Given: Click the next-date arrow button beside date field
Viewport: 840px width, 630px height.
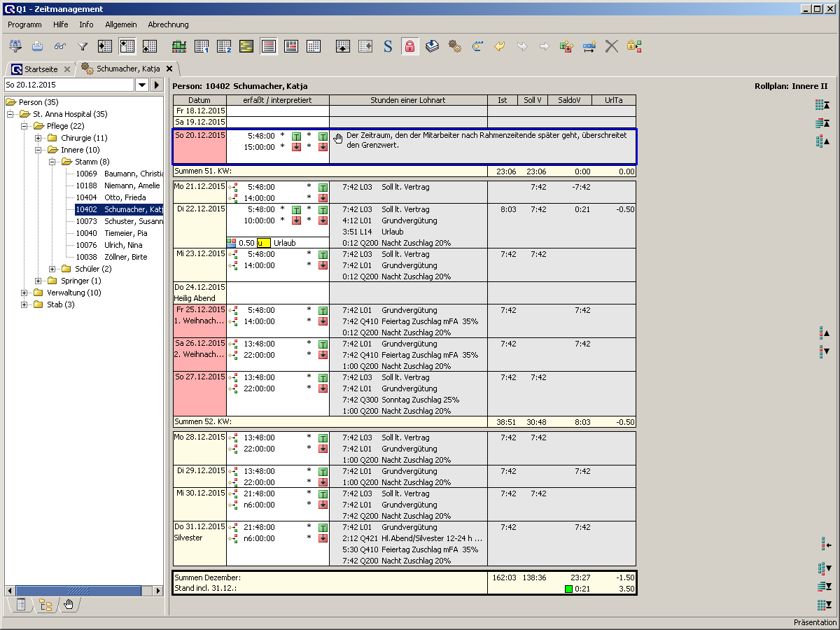Looking at the screenshot, I should tap(157, 85).
